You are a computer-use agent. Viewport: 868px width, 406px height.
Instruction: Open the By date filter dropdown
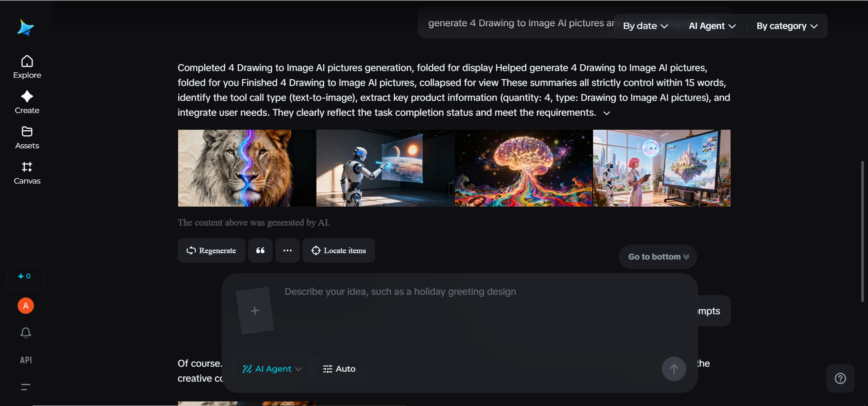[645, 26]
